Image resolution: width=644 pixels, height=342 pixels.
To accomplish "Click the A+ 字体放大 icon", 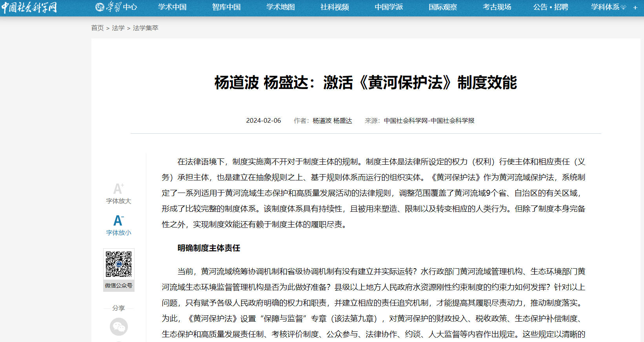I will [x=118, y=189].
